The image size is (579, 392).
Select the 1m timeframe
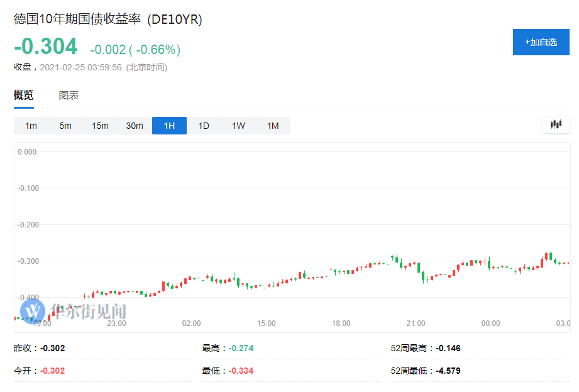[x=31, y=126]
